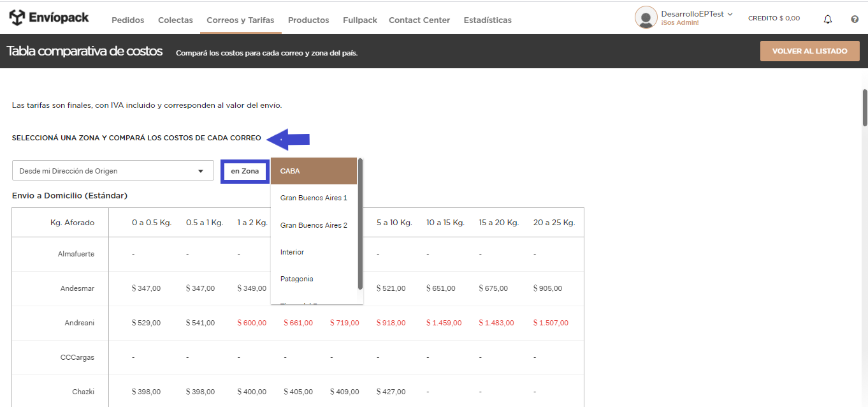The image size is (868, 407).
Task: Open the help question mark icon
Action: (x=855, y=19)
